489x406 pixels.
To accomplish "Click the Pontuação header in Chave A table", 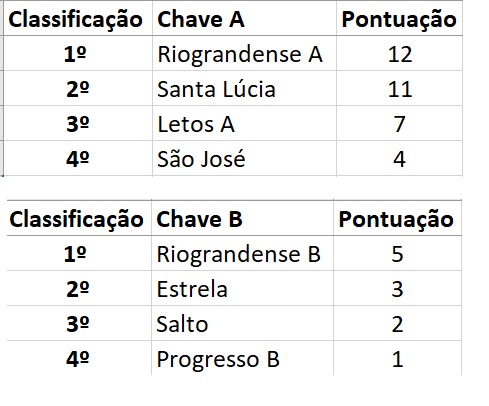I will [399, 18].
